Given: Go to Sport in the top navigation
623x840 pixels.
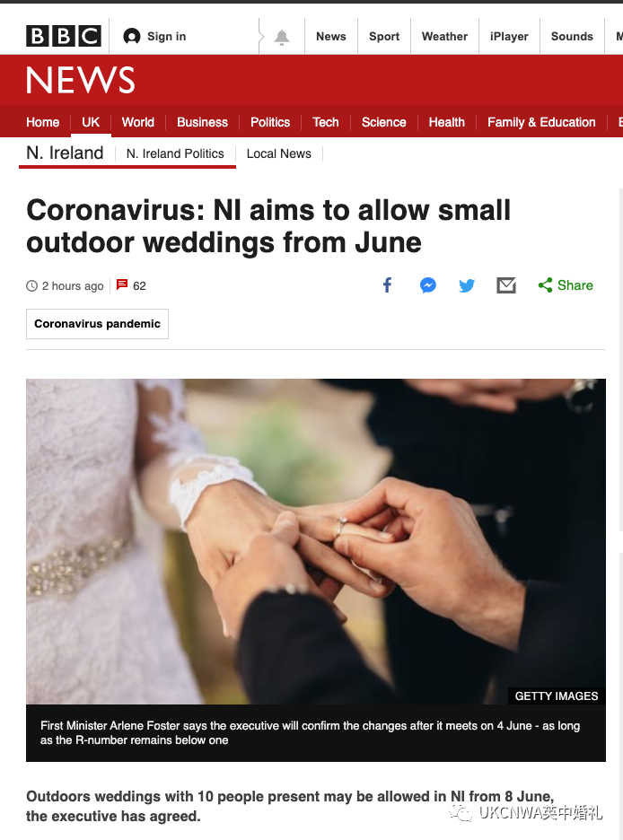Looking at the screenshot, I should click(384, 37).
